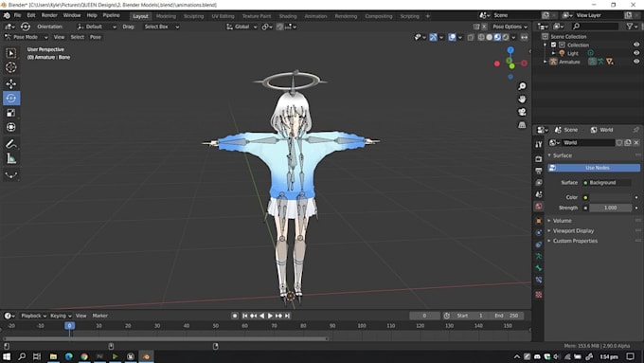Select the Annotate pencil tool

[x=11, y=144]
